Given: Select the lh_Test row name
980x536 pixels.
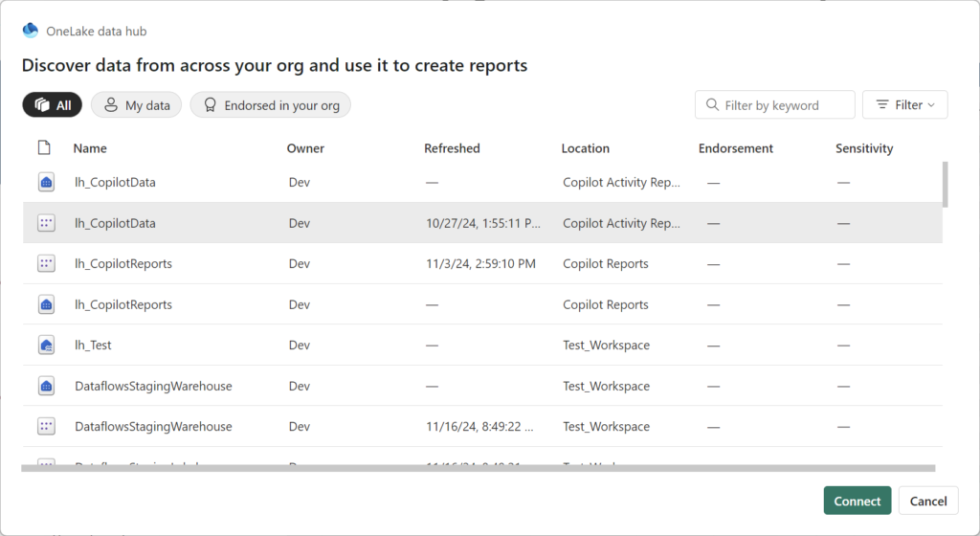Looking at the screenshot, I should pos(93,345).
